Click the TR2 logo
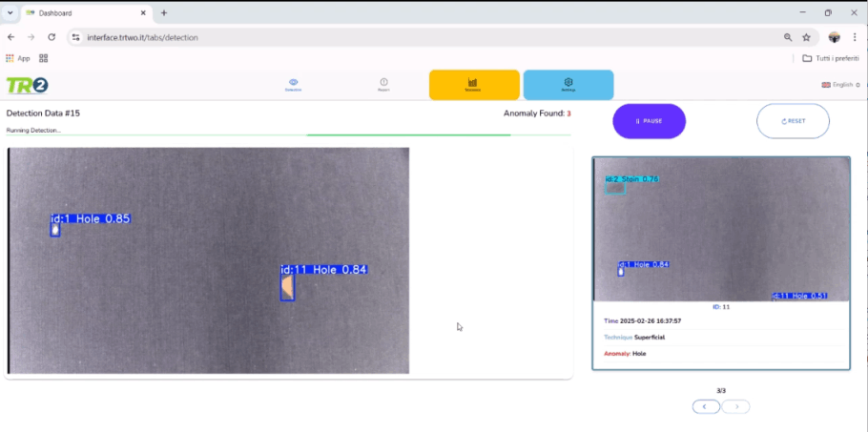The height and width of the screenshot is (432, 868). 27,85
